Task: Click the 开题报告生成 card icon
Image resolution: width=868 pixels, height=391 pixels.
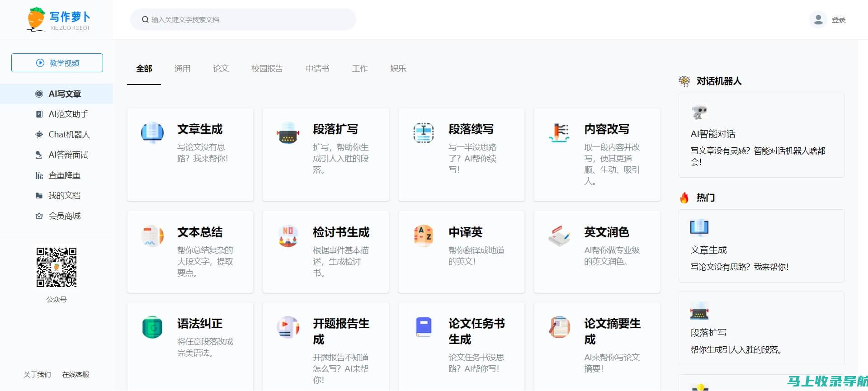Action: coord(288,327)
